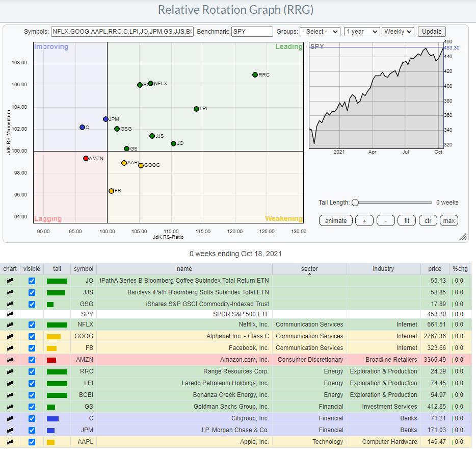Open the Weekly interval dropdown

[x=398, y=32]
